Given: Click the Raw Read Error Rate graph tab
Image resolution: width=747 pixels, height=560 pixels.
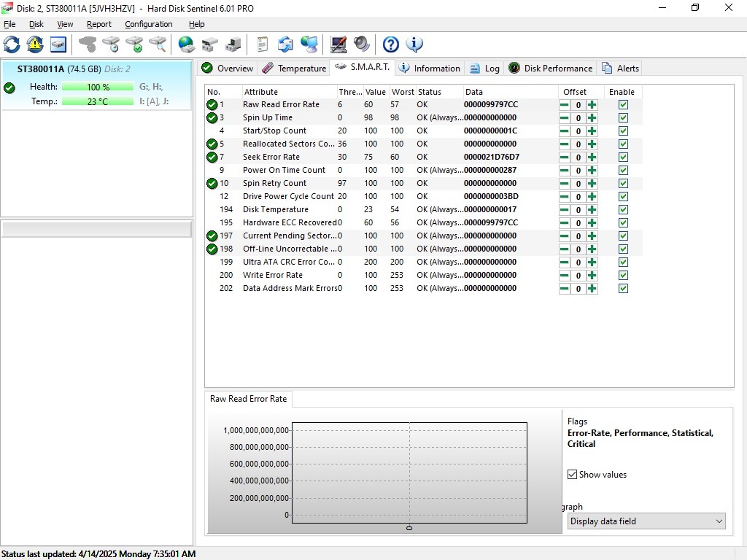Looking at the screenshot, I should click(249, 399).
